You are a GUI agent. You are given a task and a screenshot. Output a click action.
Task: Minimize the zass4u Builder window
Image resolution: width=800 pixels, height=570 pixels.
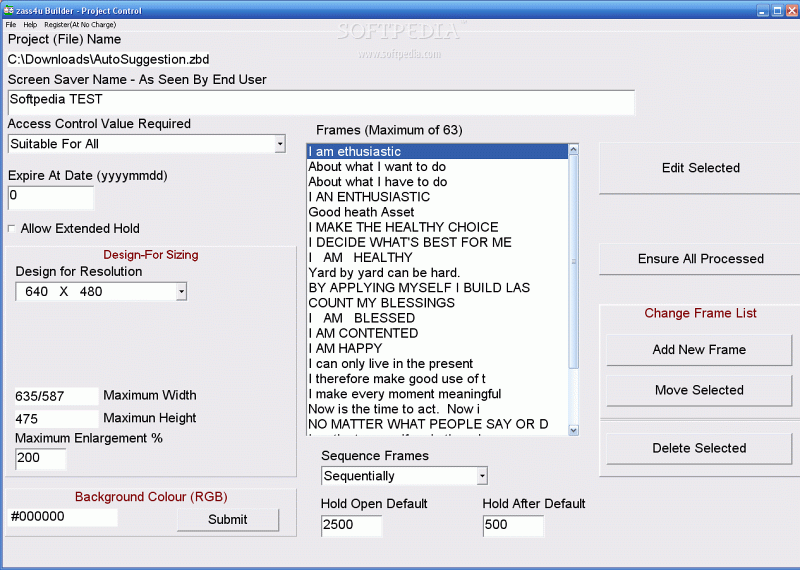pos(762,10)
